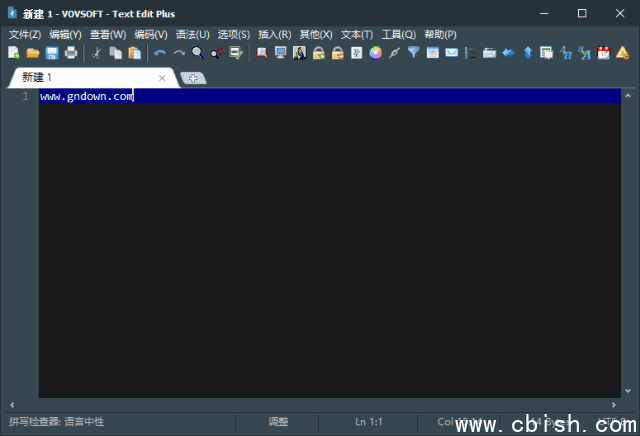Close the 新建 1 tab

162,78
